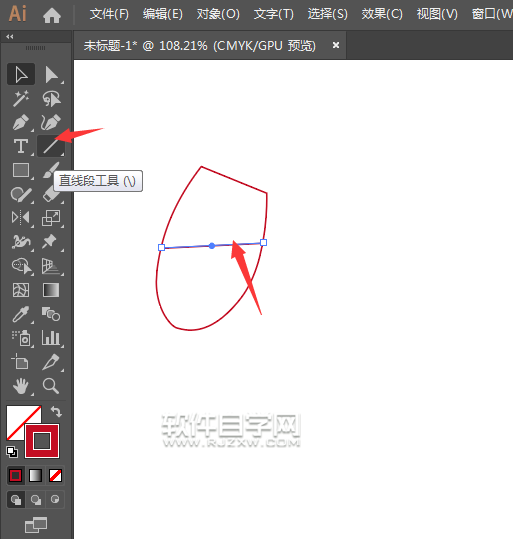Pick the Line Segment tool
The height and width of the screenshot is (539, 513).
tap(51, 146)
